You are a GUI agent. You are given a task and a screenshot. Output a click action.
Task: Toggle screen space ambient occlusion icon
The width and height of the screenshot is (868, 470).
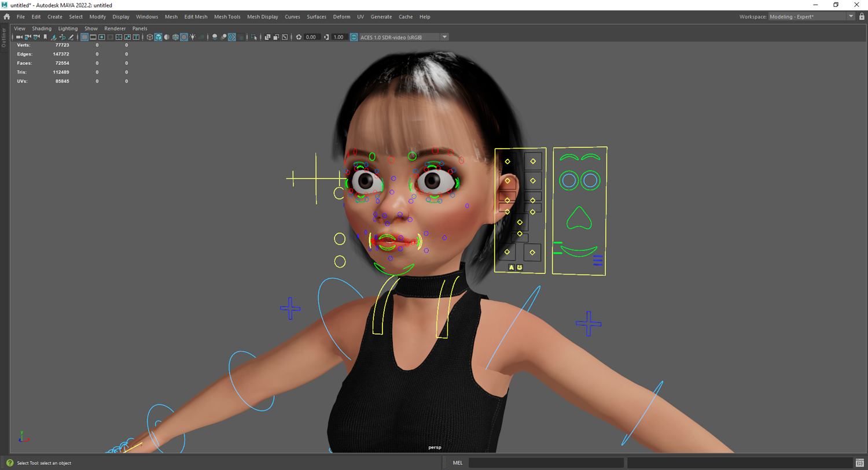(215, 37)
